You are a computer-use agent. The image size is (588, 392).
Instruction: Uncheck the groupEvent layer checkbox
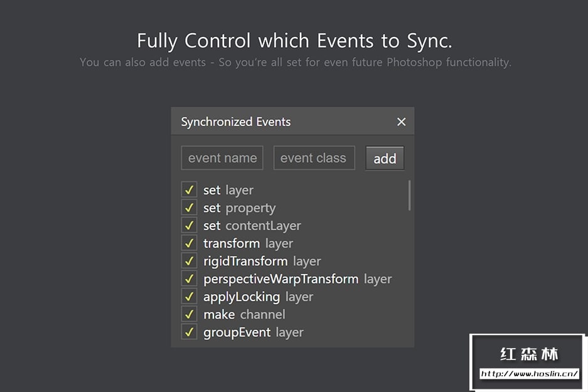[x=189, y=332]
